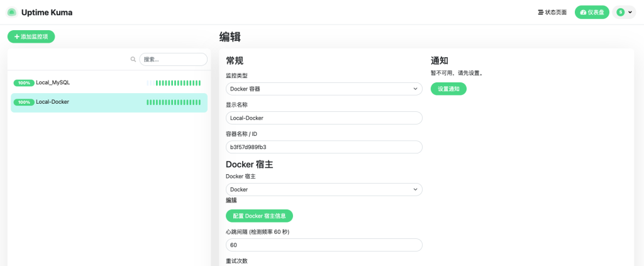Click the Local-Docker heartbeat bar
This screenshot has height=266, width=644.
pos(174,103)
